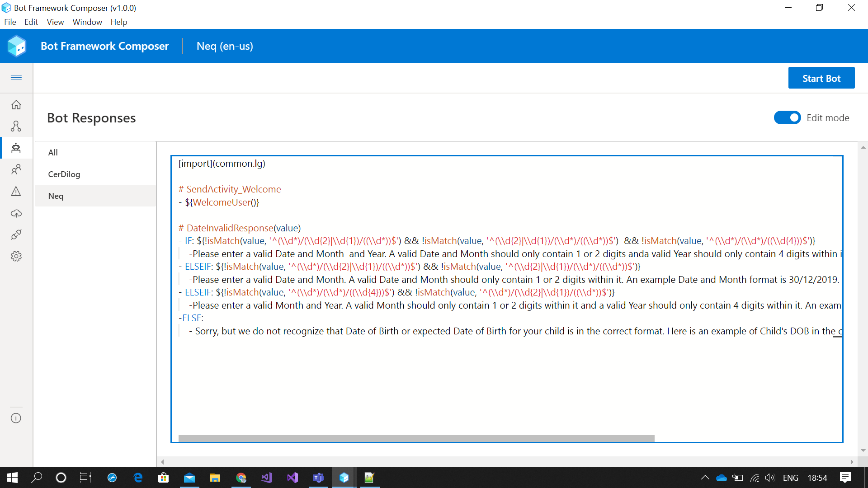Open the File menu
Viewport: 868px width, 488px height.
pyautogui.click(x=10, y=22)
